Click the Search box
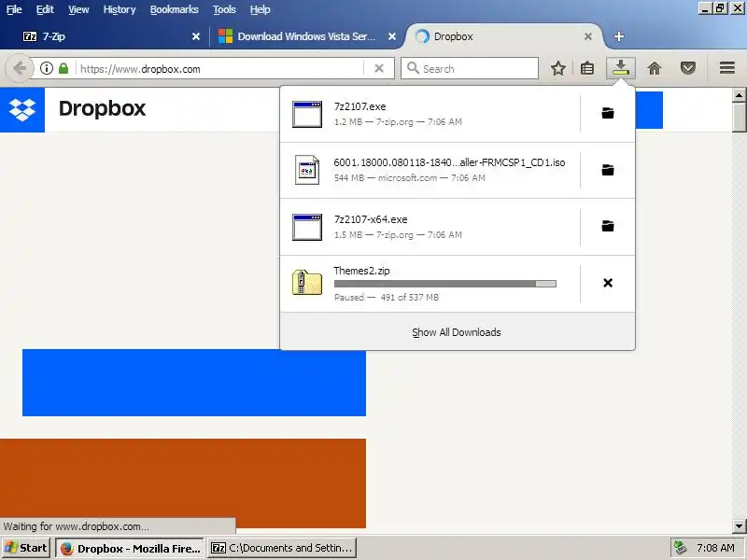Image resolution: width=747 pixels, height=560 pixels. tap(470, 68)
